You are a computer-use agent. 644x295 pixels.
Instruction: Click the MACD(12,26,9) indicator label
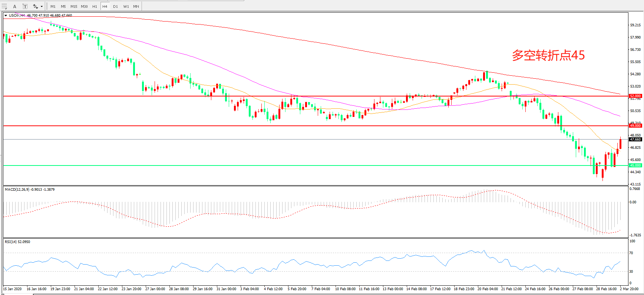(30, 190)
